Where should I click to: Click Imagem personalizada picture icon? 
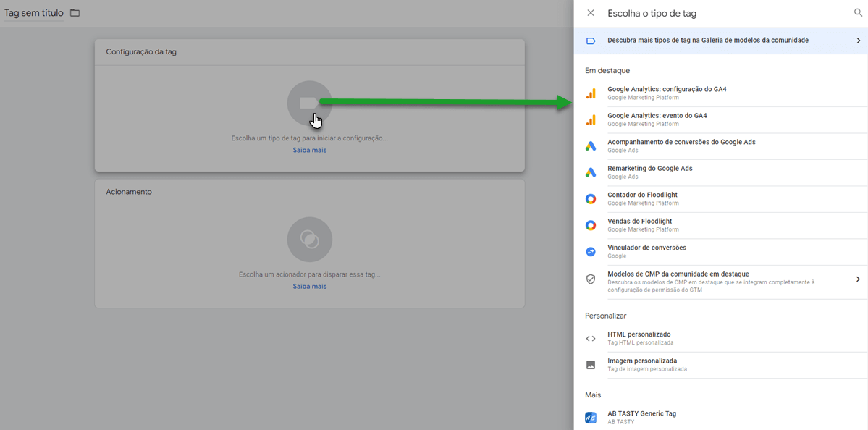pyautogui.click(x=591, y=366)
